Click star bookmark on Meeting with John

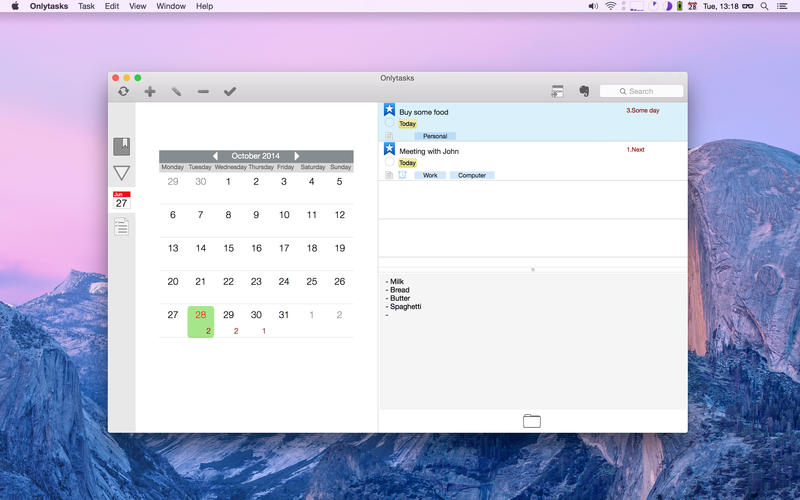[389, 148]
